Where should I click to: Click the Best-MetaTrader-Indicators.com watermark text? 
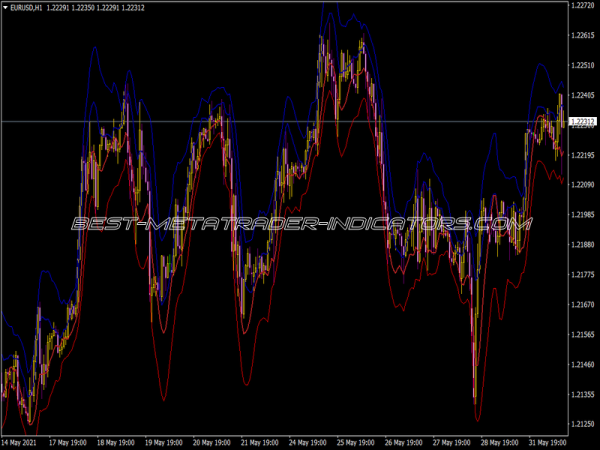click(x=300, y=225)
